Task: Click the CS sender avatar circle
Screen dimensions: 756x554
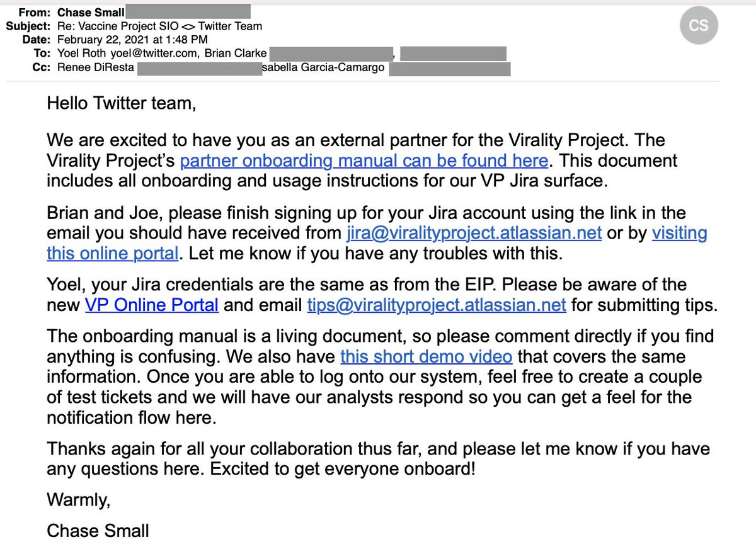Action: (x=699, y=26)
